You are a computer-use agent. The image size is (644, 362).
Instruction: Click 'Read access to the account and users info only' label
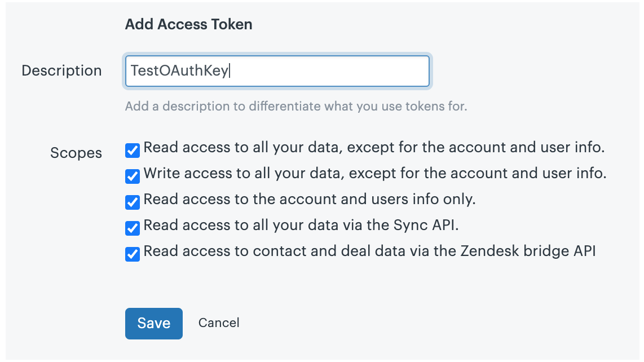(309, 199)
